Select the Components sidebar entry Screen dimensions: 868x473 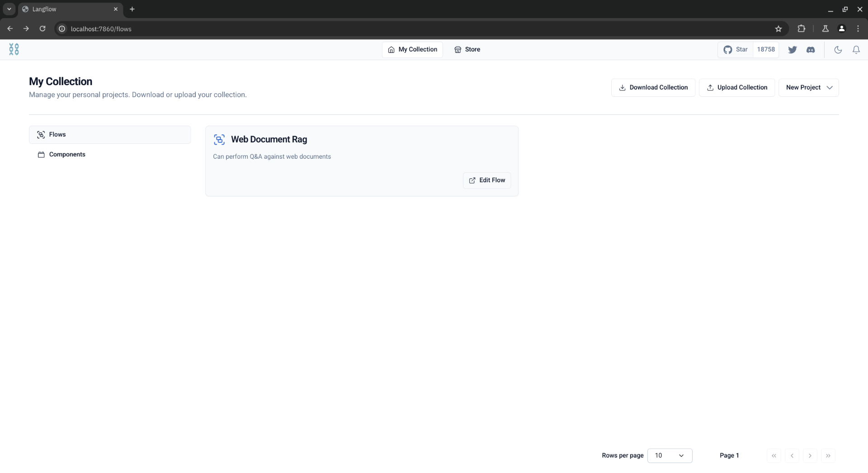pyautogui.click(x=67, y=154)
